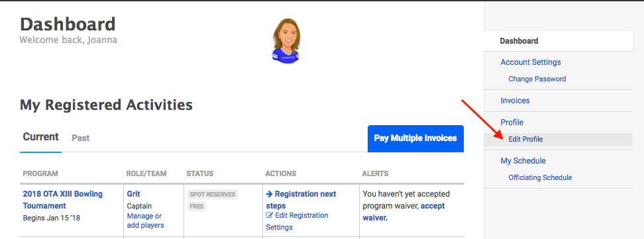Open Officiating Schedule link
Viewport: 644px width, 239px height.
click(540, 178)
